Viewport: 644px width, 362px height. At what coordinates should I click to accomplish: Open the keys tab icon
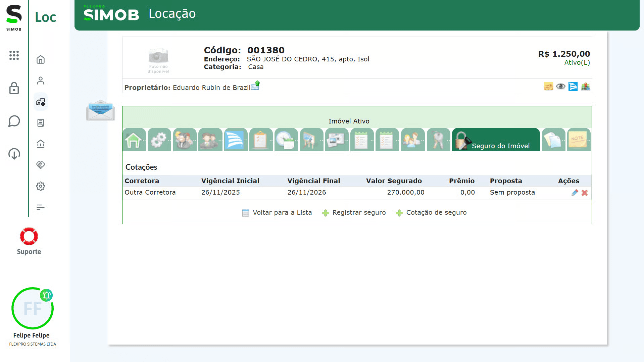438,140
